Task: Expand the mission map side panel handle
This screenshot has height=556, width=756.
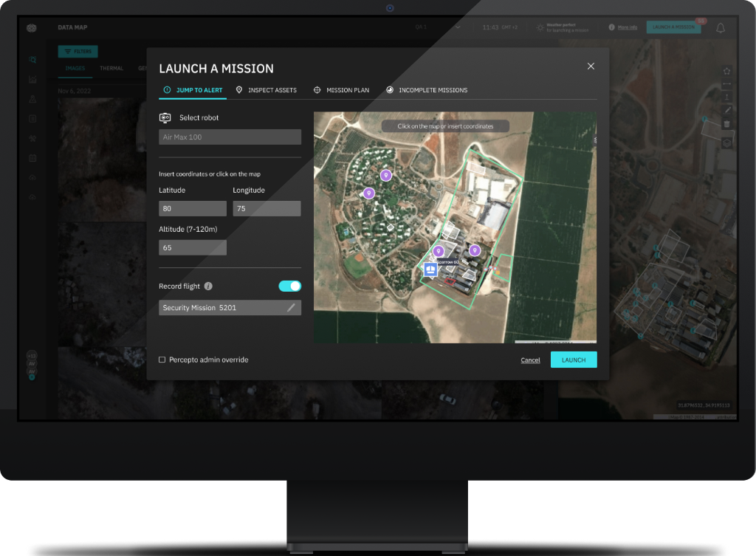Action: coord(594,140)
